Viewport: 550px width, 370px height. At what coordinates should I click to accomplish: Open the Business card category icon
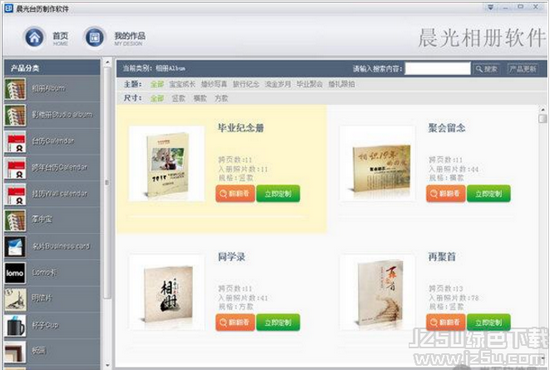15,247
